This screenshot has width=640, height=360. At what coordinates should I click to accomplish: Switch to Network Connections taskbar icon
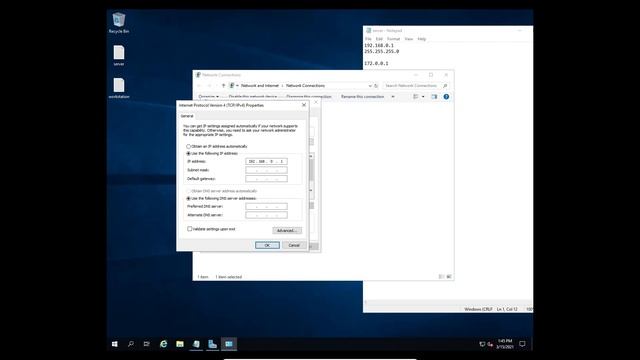(x=229, y=344)
